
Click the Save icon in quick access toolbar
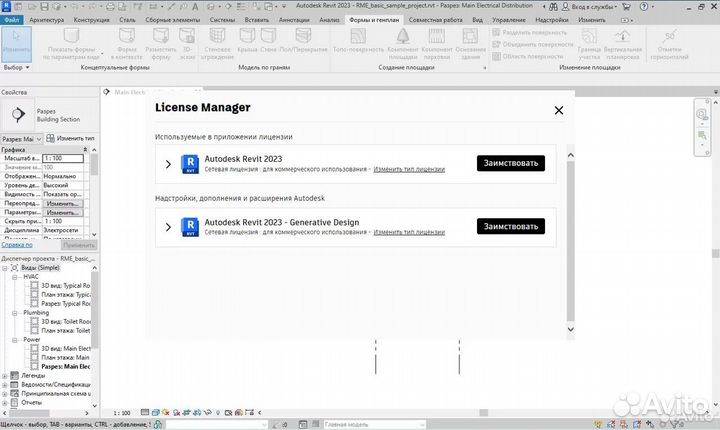[45, 6]
